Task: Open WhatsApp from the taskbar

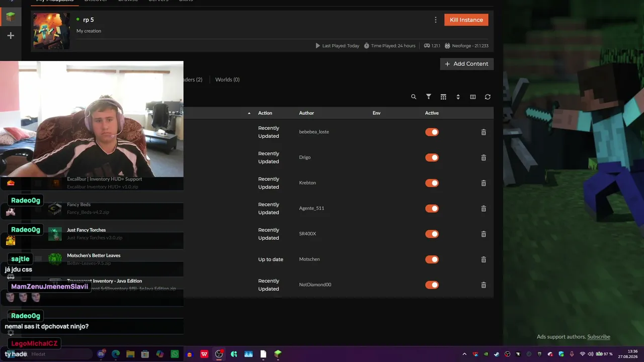Action: (x=175, y=354)
